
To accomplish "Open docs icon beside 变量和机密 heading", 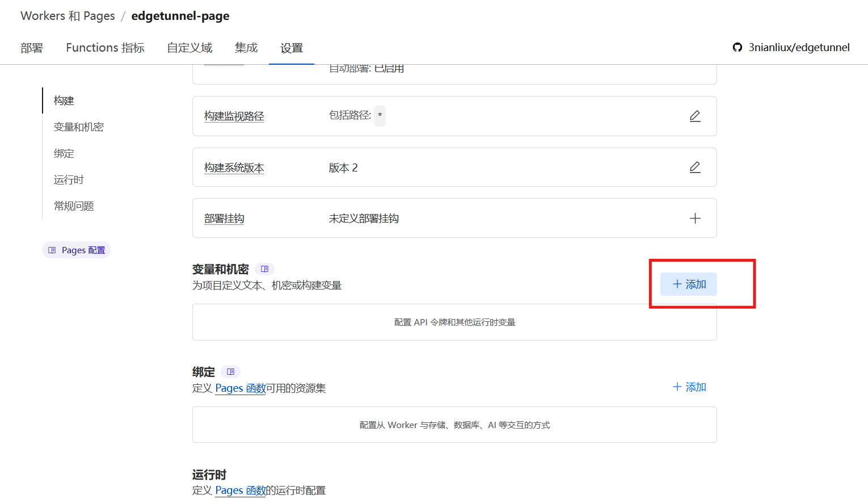I will [264, 269].
